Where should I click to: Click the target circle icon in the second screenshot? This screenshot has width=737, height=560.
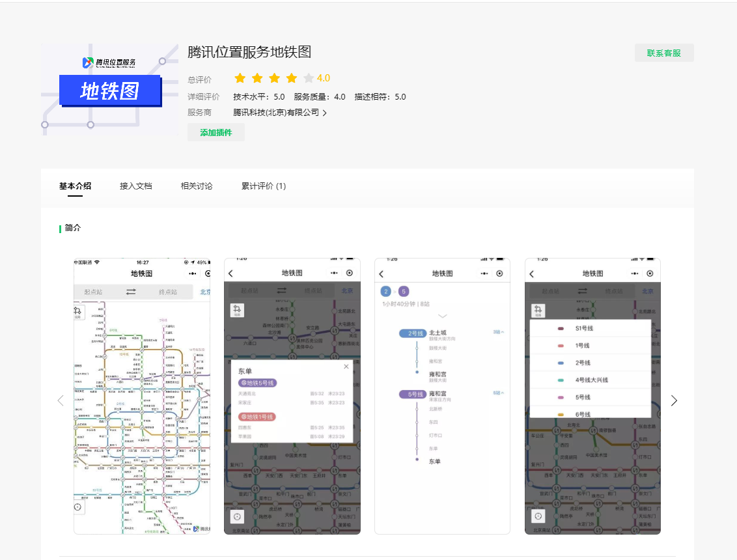point(350,273)
